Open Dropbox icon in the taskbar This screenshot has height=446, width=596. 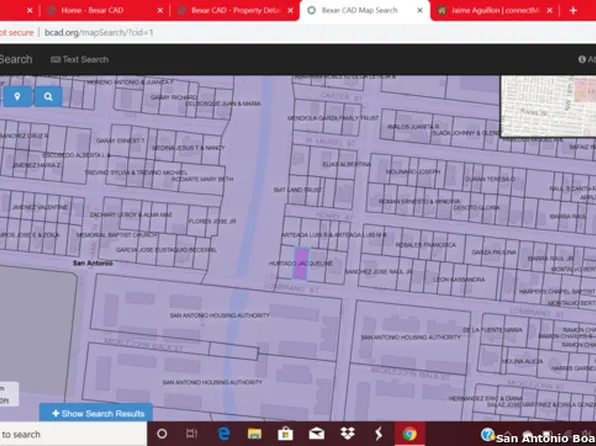pyautogui.click(x=347, y=433)
